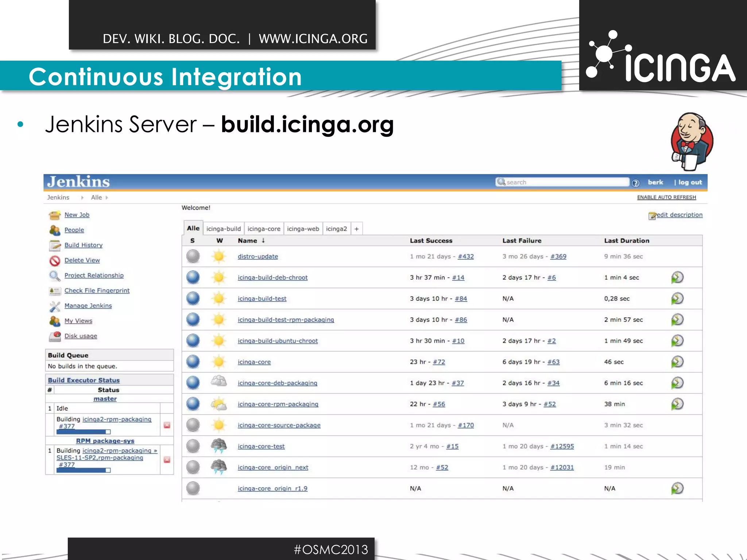Switch to the icinga-core view tab
Viewport: 747px width, 560px height.
click(264, 229)
